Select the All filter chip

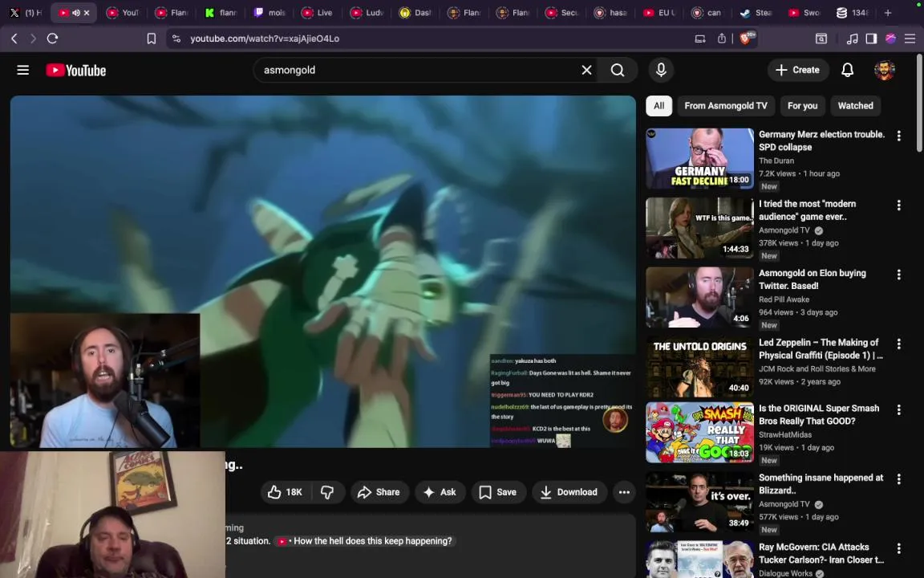pyautogui.click(x=659, y=106)
